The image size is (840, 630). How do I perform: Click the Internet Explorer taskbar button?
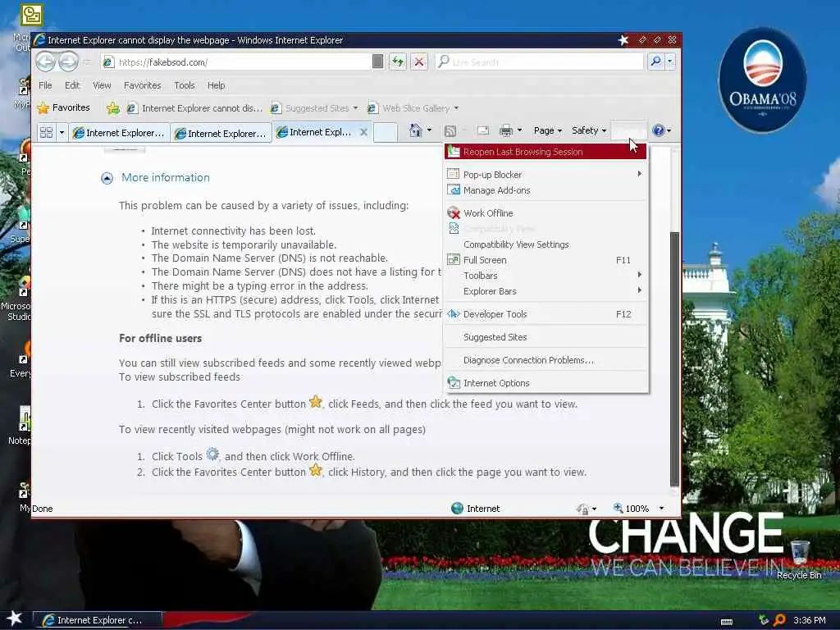point(98,620)
